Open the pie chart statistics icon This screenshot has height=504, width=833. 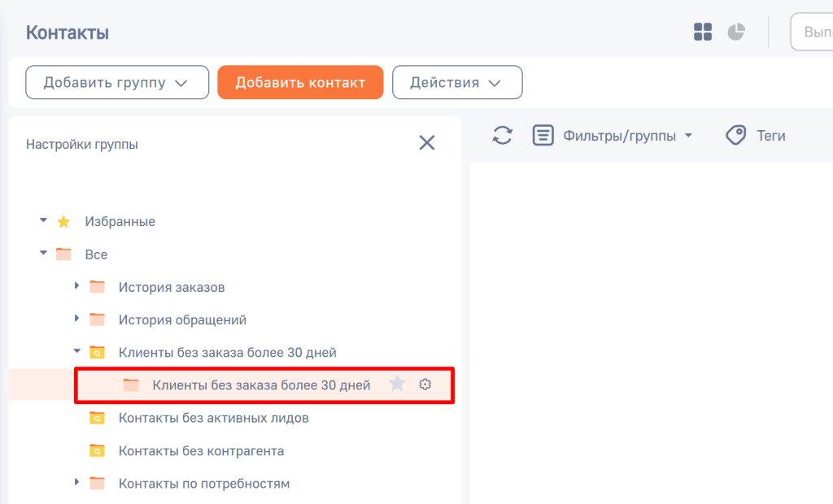tap(735, 32)
